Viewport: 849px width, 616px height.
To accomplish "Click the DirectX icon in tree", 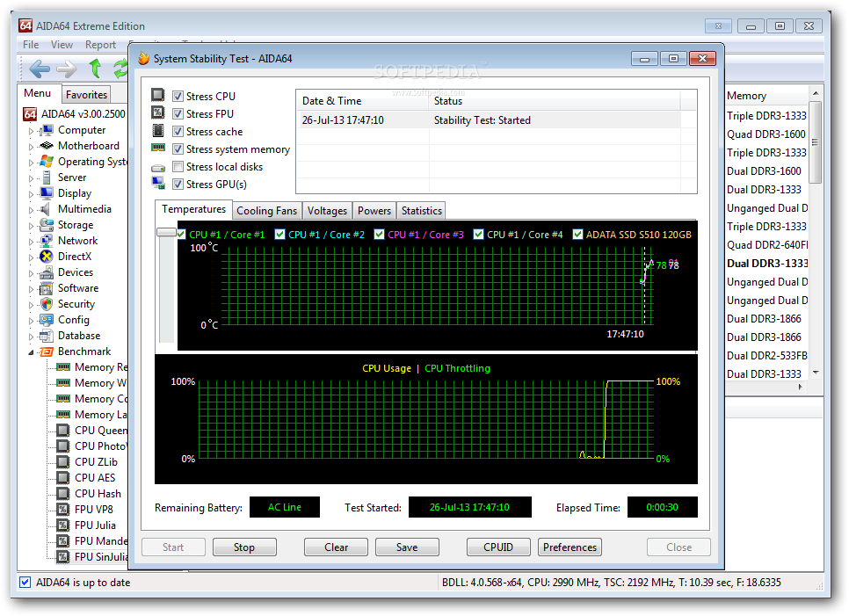I will [47, 257].
